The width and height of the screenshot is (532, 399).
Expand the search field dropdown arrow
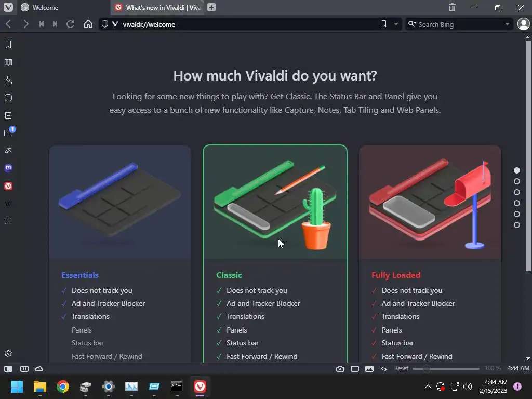point(507,24)
